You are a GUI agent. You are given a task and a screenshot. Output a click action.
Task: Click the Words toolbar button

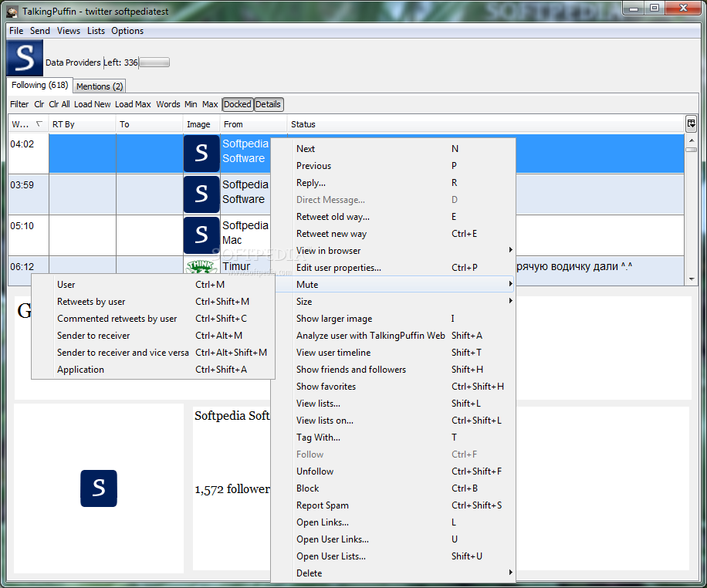tap(168, 104)
